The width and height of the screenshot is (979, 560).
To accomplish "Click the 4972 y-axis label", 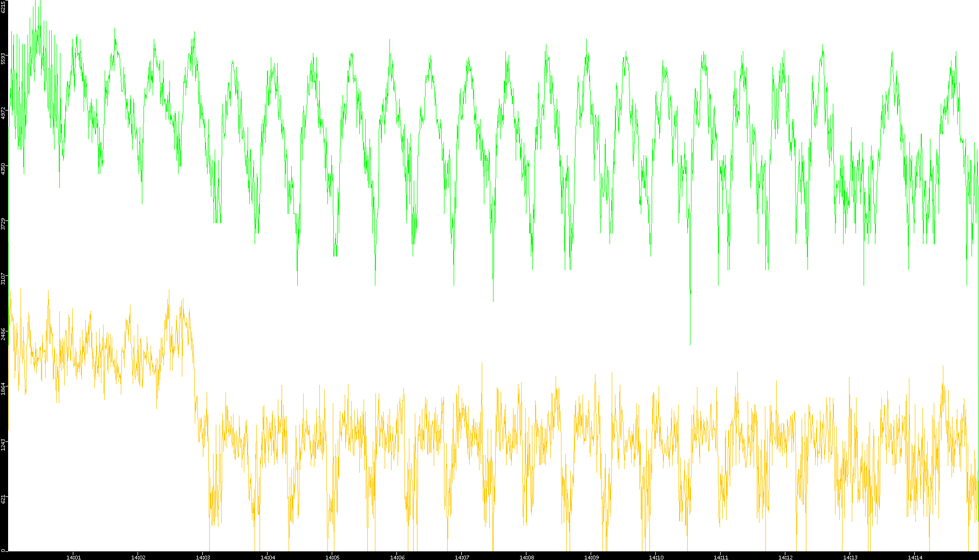I will [4, 113].
